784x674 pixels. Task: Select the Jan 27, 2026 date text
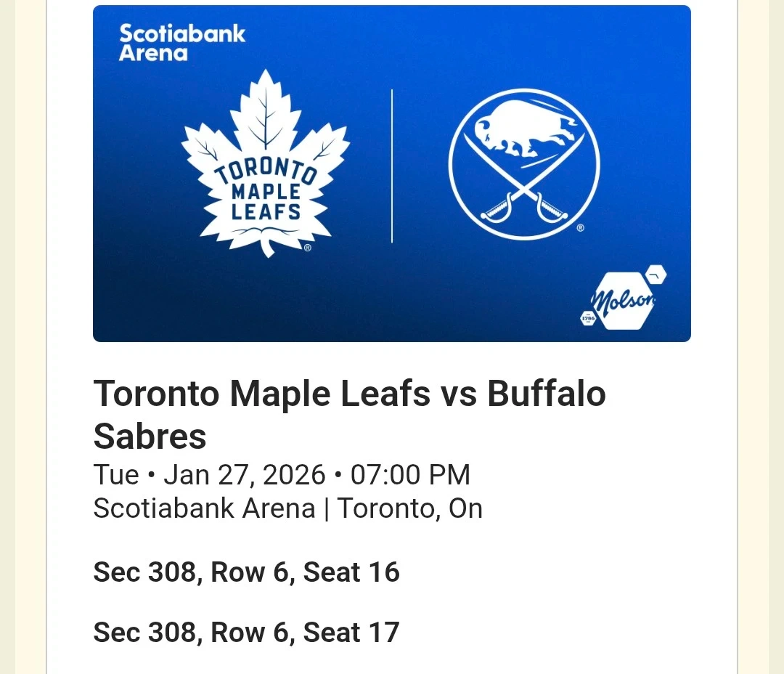coord(245,475)
